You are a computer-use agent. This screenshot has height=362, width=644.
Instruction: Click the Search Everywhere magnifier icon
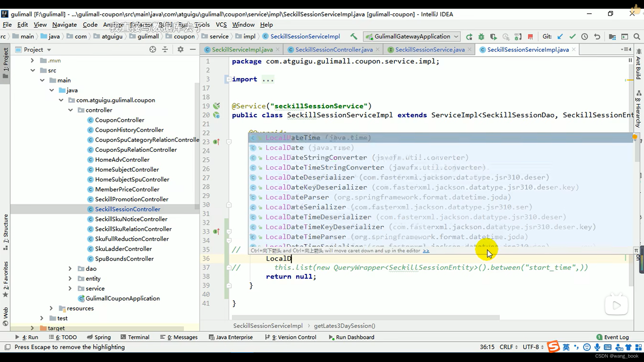(637, 37)
